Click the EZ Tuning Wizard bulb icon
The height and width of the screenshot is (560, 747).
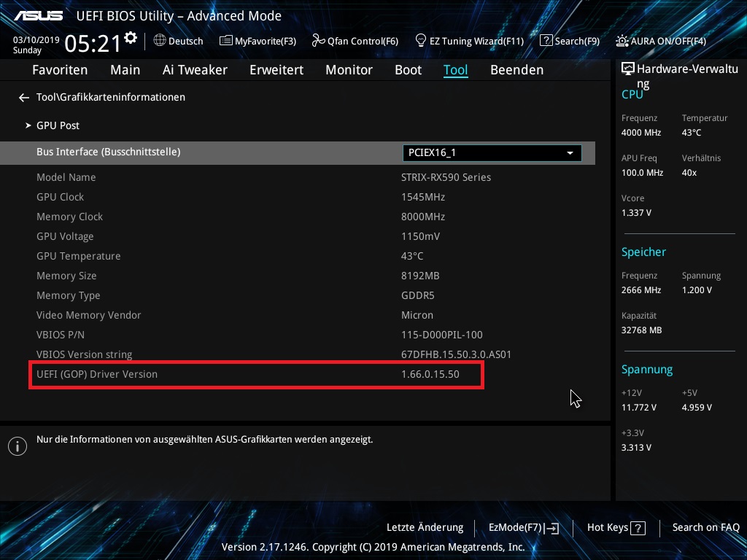pos(421,41)
